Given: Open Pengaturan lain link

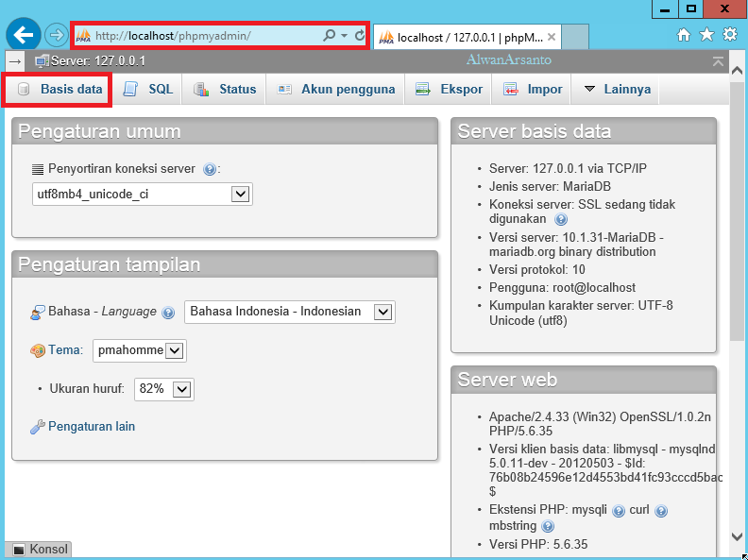Looking at the screenshot, I should pos(92,427).
